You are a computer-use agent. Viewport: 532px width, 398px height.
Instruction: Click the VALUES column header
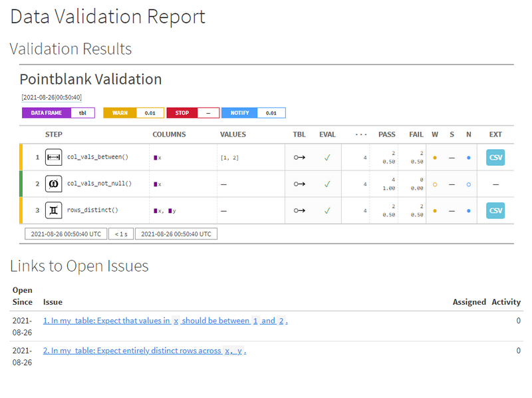coord(233,134)
